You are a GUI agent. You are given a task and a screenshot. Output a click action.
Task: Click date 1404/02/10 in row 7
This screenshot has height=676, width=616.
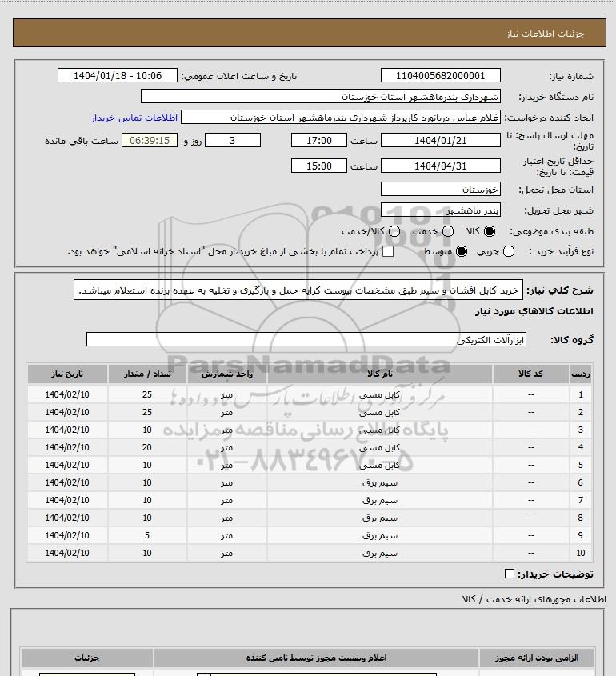(67, 500)
